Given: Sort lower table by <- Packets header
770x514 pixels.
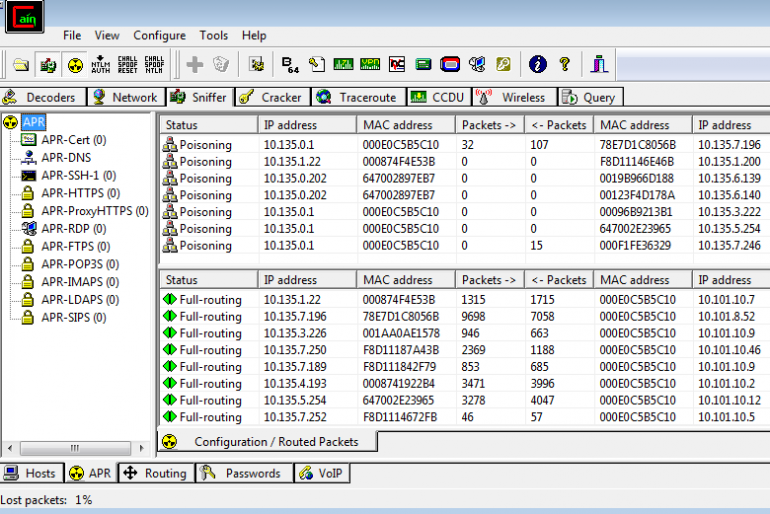Looking at the screenshot, I should click(x=559, y=280).
